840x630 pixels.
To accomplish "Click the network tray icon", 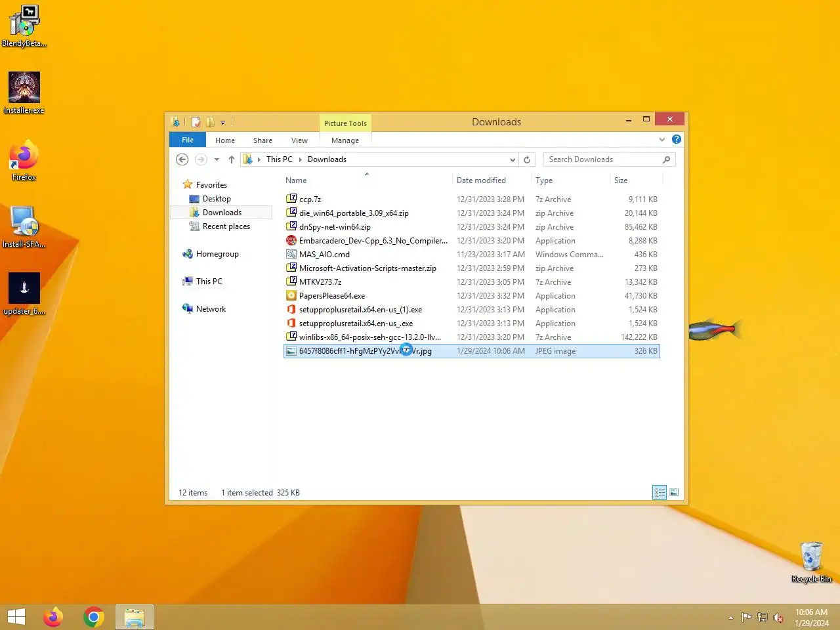I will [x=763, y=618].
